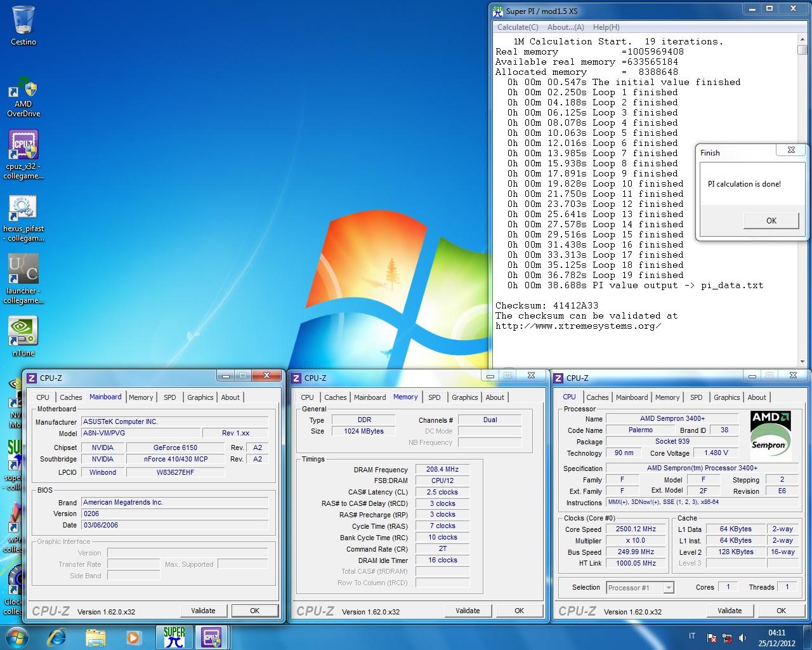812x650 pixels.
Task: Click Super PI scrollbar down arrow
Action: (x=802, y=362)
